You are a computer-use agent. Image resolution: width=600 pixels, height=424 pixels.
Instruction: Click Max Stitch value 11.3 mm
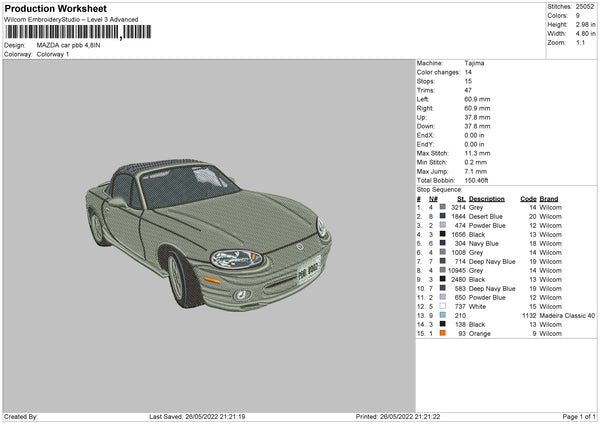[477, 153]
